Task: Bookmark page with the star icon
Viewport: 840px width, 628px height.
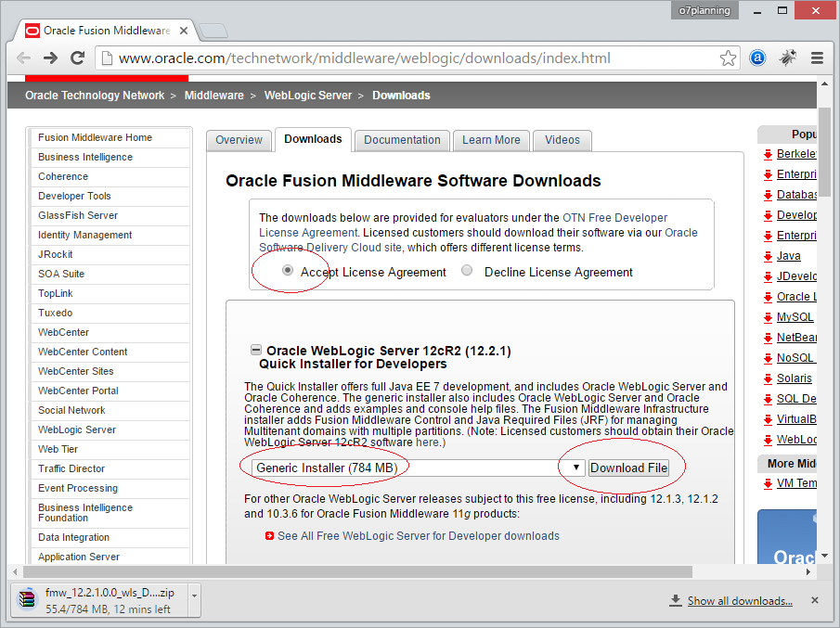Action: click(x=728, y=58)
